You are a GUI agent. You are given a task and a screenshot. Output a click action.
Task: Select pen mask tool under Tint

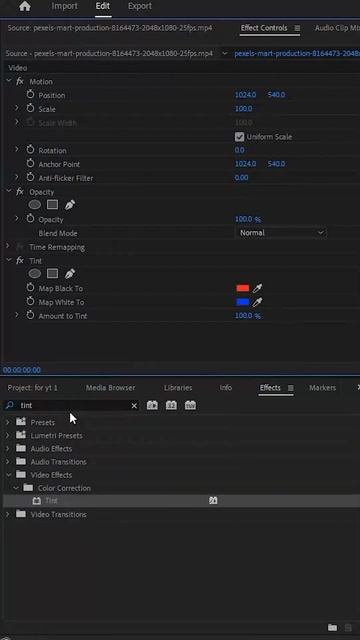point(70,274)
